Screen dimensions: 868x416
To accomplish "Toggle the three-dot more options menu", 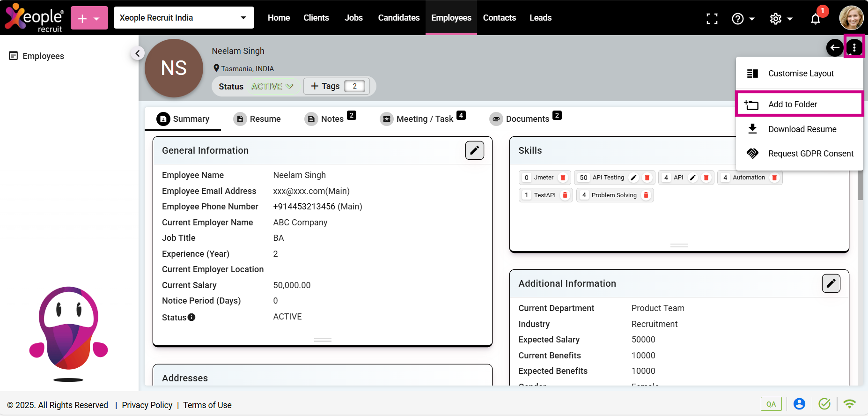I will tap(854, 47).
